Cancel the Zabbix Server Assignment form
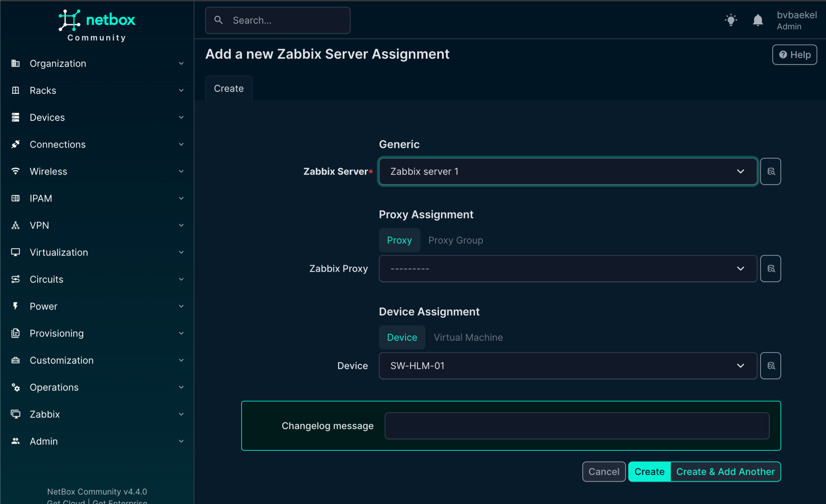 click(x=603, y=471)
